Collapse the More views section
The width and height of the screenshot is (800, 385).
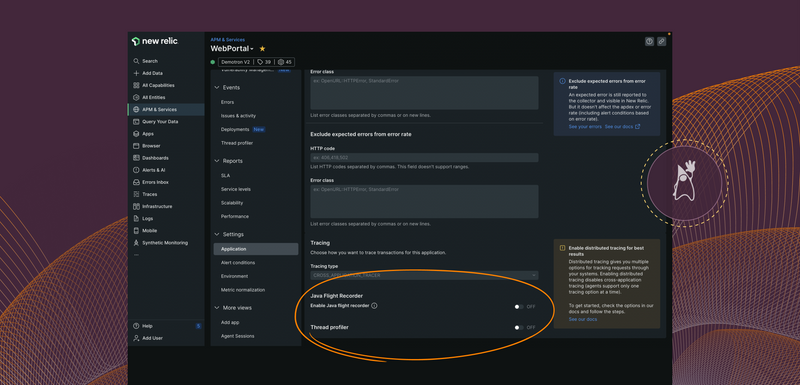(216, 308)
